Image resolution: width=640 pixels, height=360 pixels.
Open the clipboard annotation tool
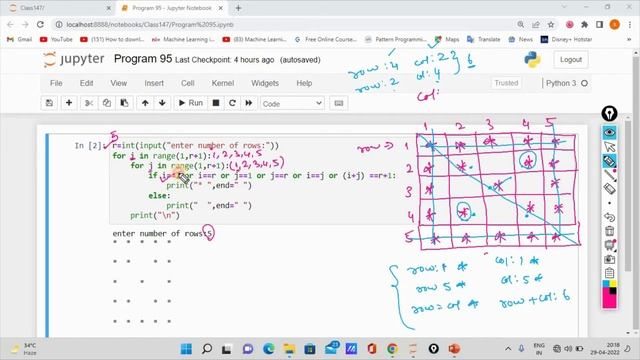(x=609, y=273)
